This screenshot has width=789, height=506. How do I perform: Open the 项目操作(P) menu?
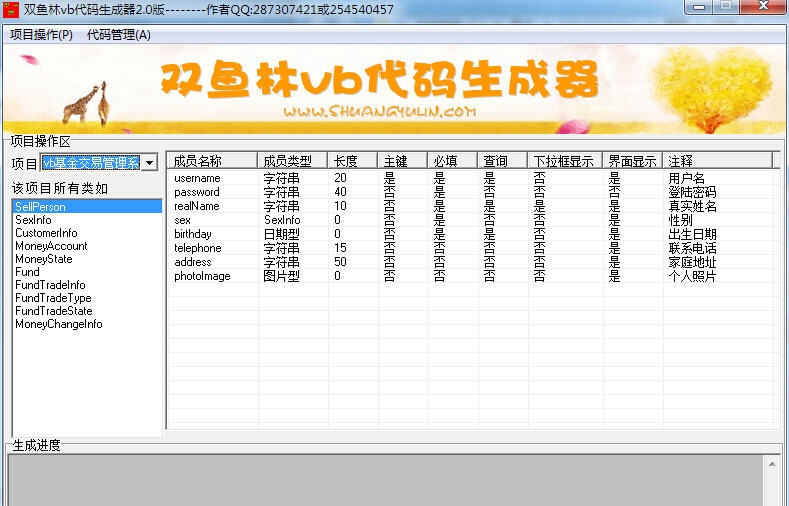pyautogui.click(x=41, y=35)
